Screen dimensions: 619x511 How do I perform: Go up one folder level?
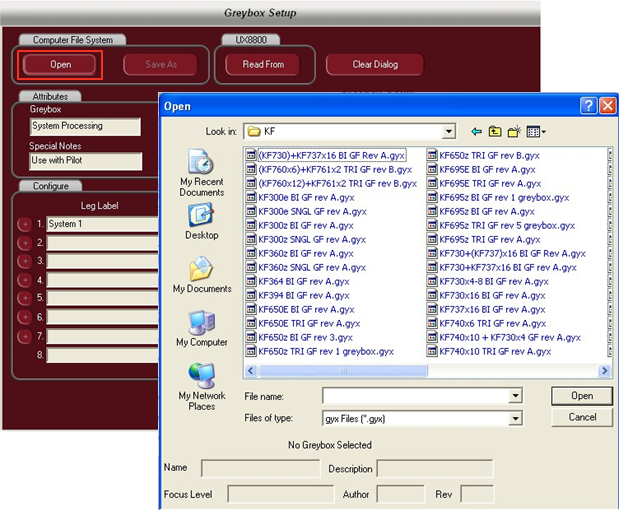(x=494, y=131)
